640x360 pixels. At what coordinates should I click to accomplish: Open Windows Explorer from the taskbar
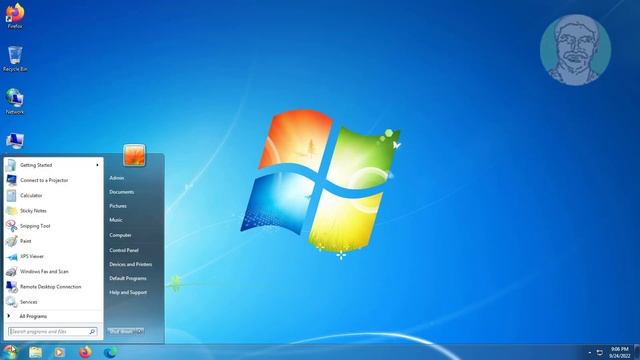click(36, 352)
